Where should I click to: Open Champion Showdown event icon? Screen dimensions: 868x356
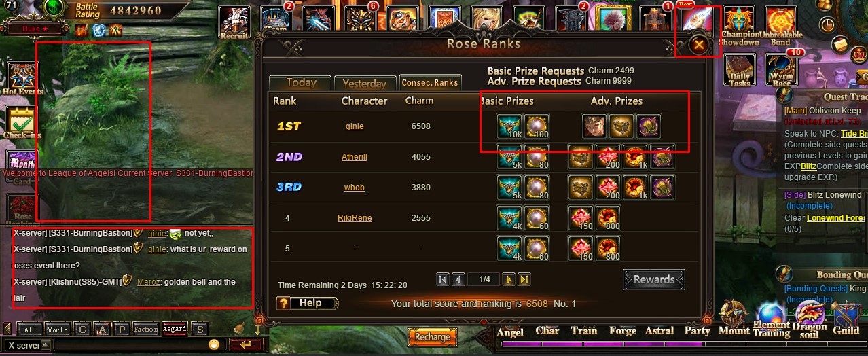point(739,26)
